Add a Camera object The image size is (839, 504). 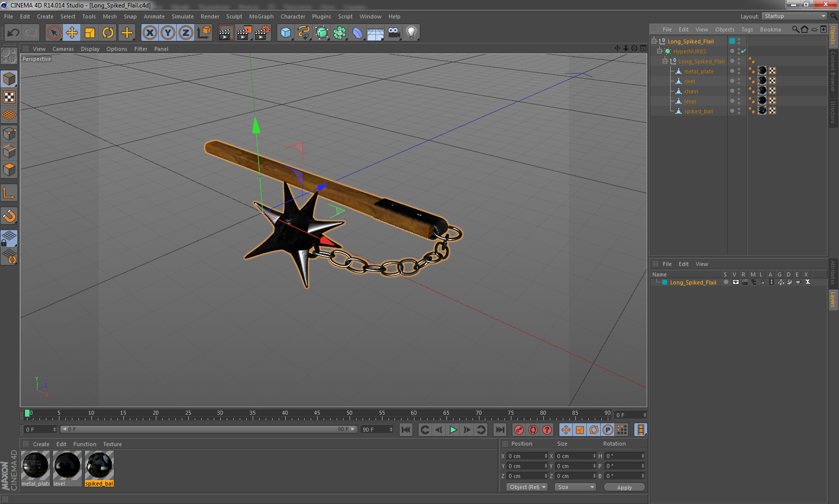tap(394, 33)
